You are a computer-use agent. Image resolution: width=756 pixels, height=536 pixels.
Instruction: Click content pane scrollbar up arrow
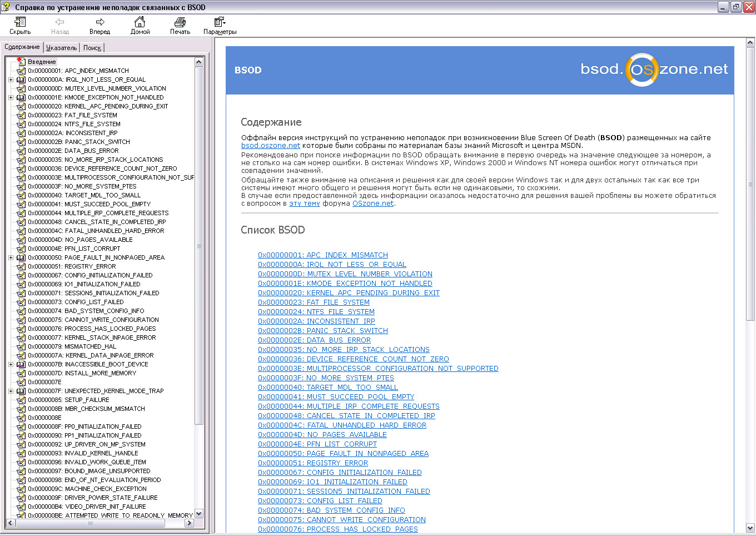click(750, 42)
